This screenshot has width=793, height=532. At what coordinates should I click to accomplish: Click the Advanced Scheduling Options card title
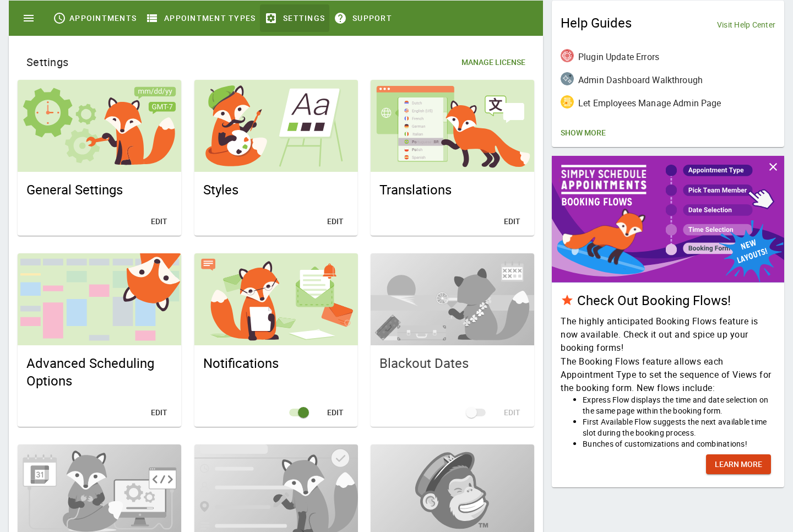pos(90,372)
